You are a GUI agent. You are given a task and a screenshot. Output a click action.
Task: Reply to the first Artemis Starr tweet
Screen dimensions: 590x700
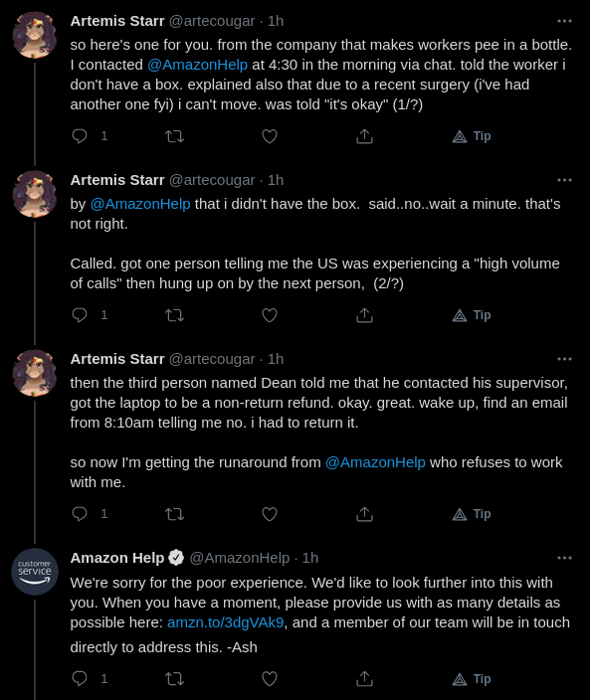(80, 136)
